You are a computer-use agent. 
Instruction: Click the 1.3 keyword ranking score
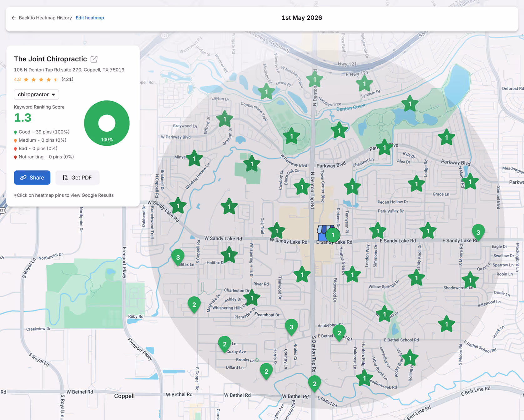[x=23, y=118]
